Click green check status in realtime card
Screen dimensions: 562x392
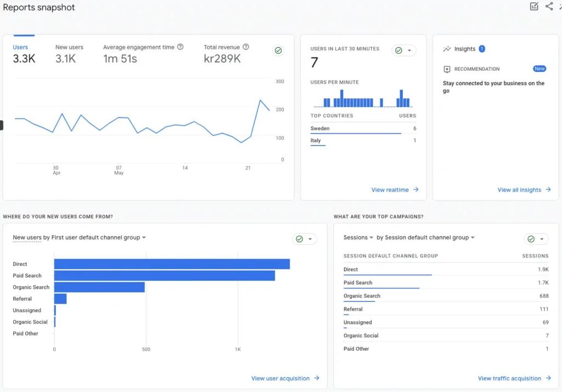pyautogui.click(x=398, y=51)
